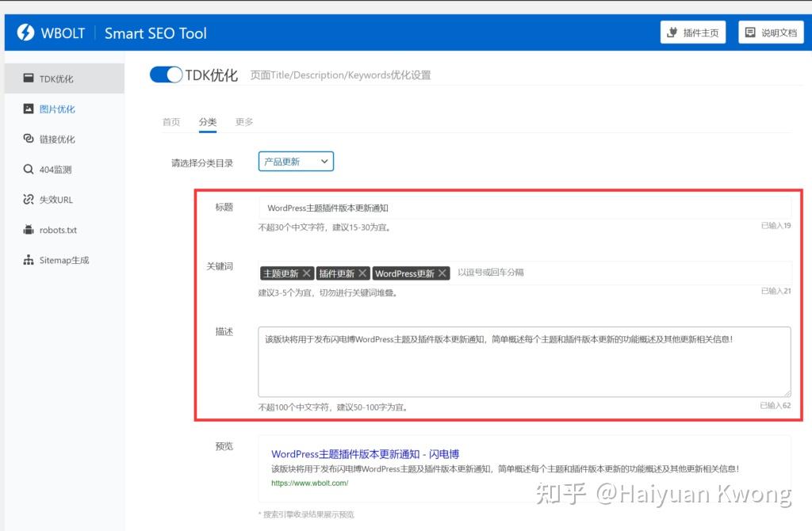
Task: Click the document icon on 说明文档 button
Action: click(750, 32)
